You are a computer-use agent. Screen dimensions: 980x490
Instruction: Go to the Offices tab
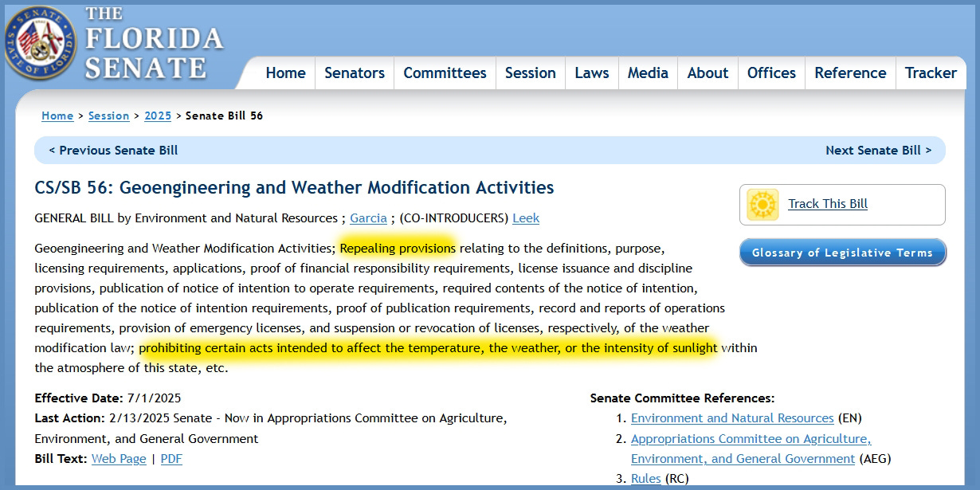pyautogui.click(x=771, y=73)
